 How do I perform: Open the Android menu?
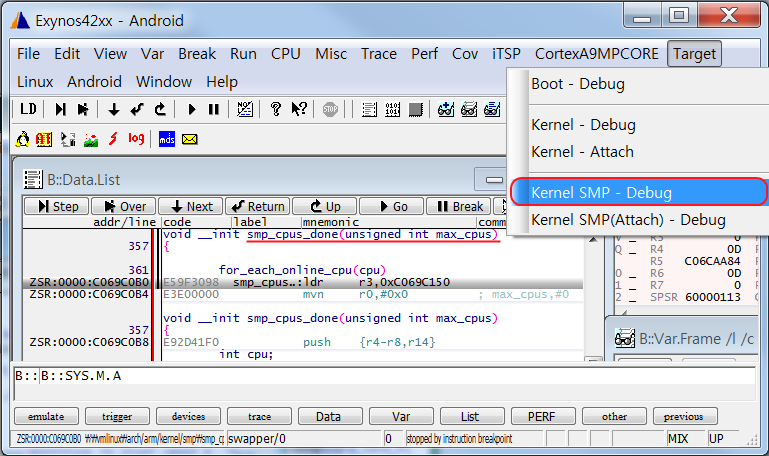click(x=94, y=82)
